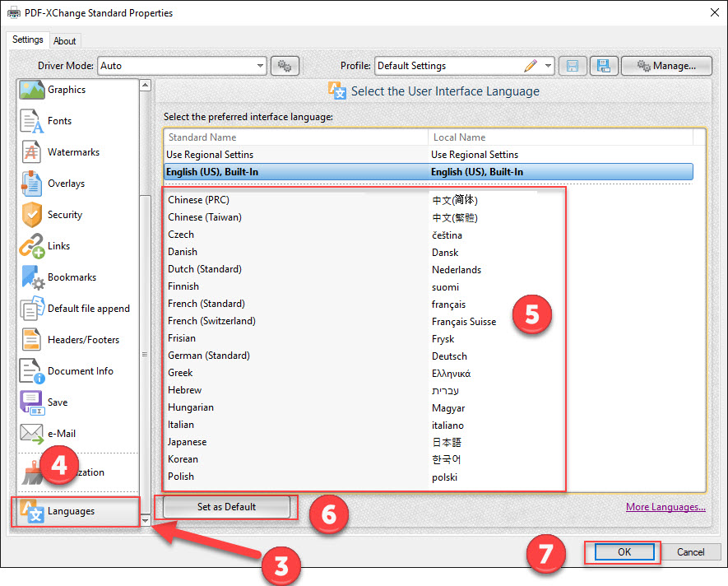Screen dimensions: 728x586
Task: Select the Bookmarks icon
Action: [x=33, y=277]
